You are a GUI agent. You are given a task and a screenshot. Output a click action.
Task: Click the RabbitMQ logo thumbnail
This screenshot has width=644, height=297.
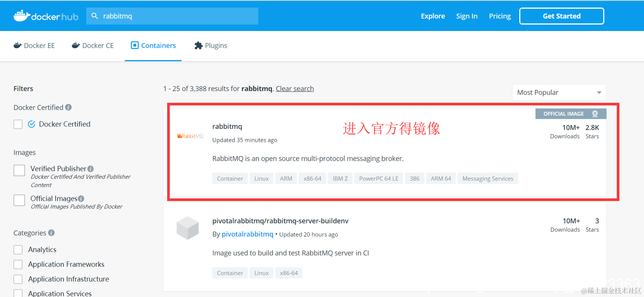coord(190,136)
